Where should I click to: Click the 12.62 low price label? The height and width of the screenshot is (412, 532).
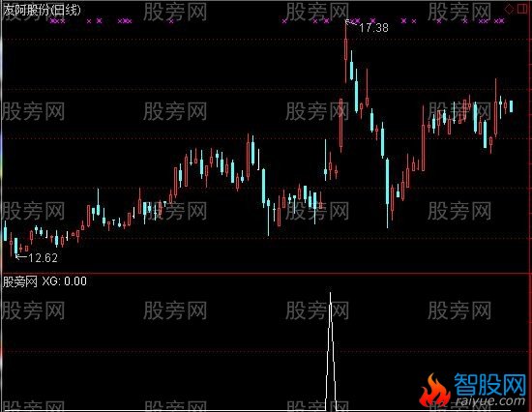coord(43,258)
